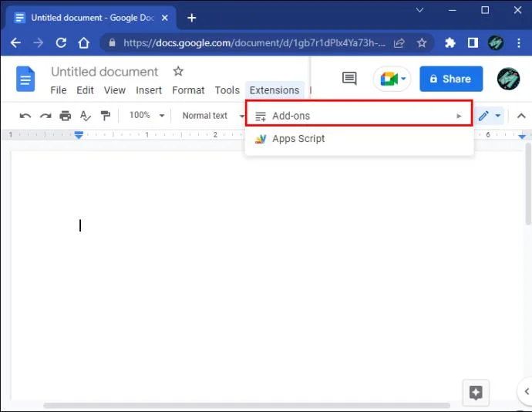This screenshot has height=412, width=532.
Task: Open comment history icon
Action: tap(349, 79)
